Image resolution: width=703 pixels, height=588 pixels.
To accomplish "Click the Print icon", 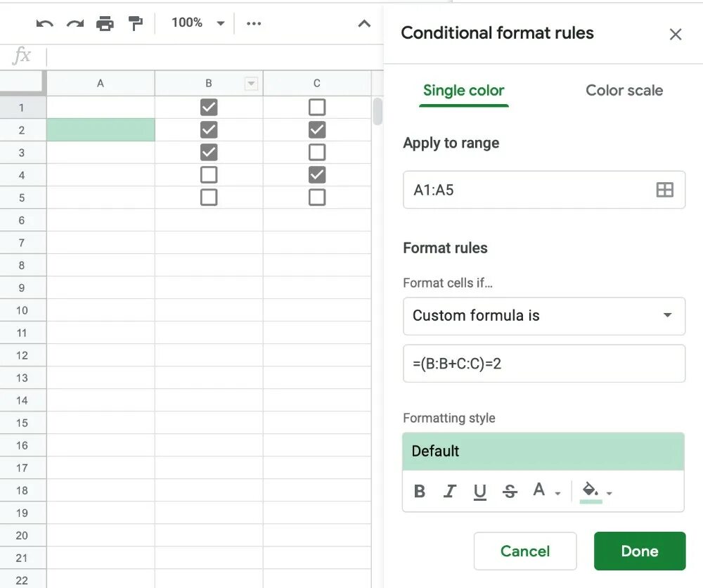I will (105, 24).
